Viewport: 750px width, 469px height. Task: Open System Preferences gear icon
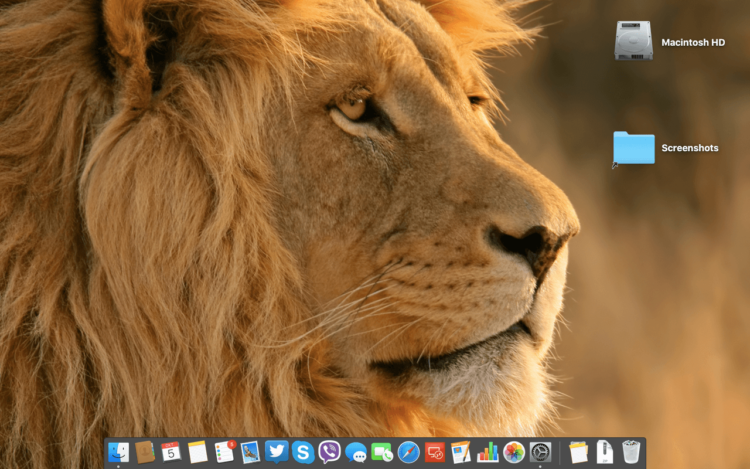pyautogui.click(x=540, y=452)
